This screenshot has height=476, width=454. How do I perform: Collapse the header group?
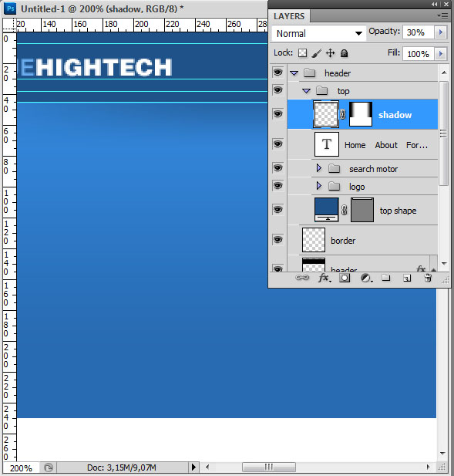tap(294, 73)
